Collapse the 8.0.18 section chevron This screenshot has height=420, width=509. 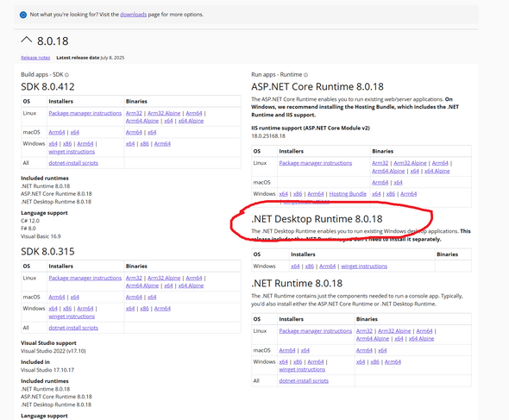(26, 40)
